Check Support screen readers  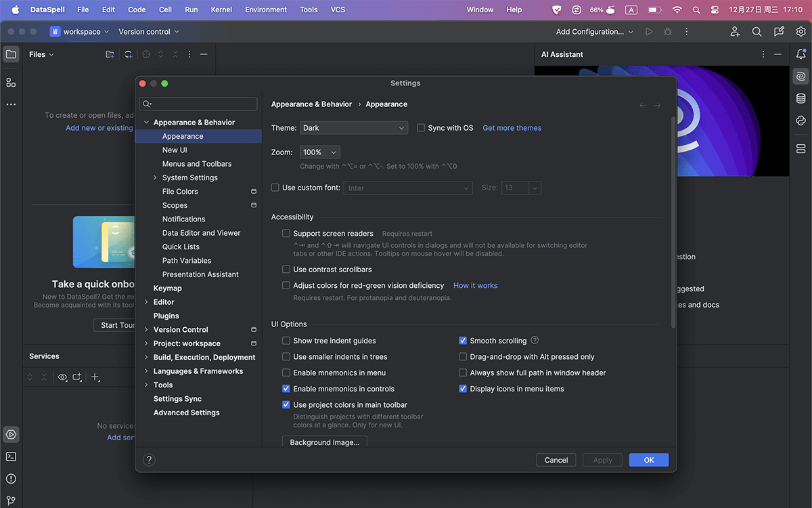[x=286, y=234]
